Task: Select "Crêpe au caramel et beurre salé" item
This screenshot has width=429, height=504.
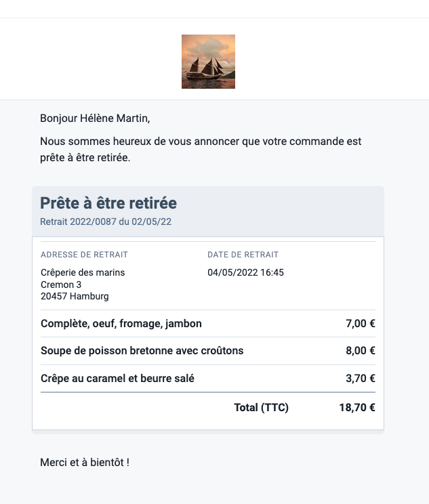Action: point(117,378)
